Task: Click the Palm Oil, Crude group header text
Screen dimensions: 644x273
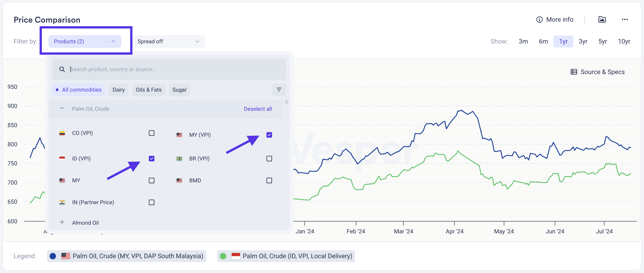Action: 91,109
